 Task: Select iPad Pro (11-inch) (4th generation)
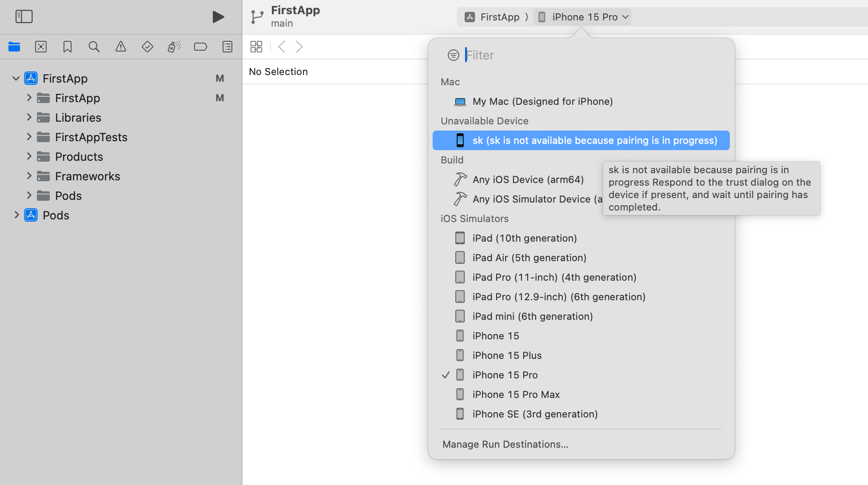[581, 277]
